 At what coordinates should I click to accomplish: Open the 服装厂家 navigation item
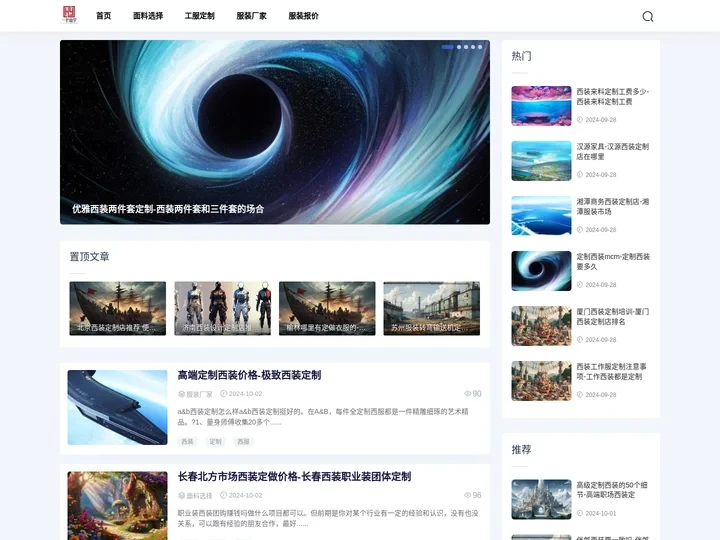click(252, 16)
